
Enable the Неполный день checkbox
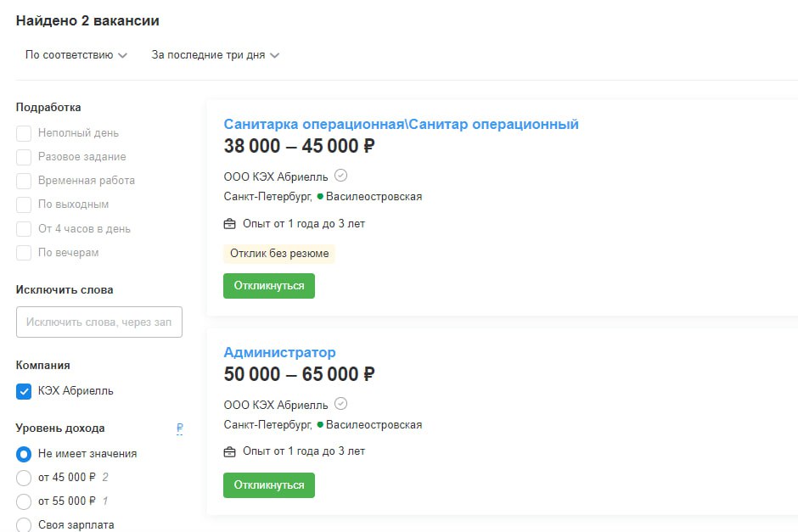[x=24, y=133]
